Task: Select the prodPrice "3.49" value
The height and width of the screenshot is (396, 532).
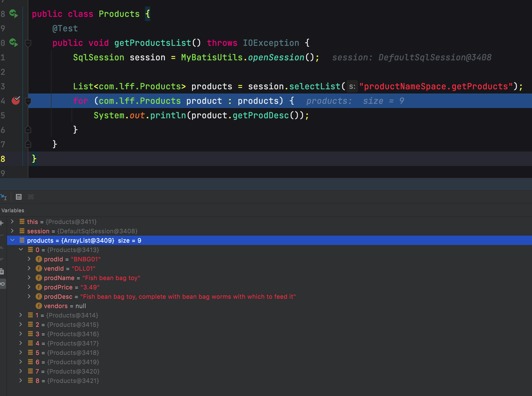Action: click(x=90, y=287)
